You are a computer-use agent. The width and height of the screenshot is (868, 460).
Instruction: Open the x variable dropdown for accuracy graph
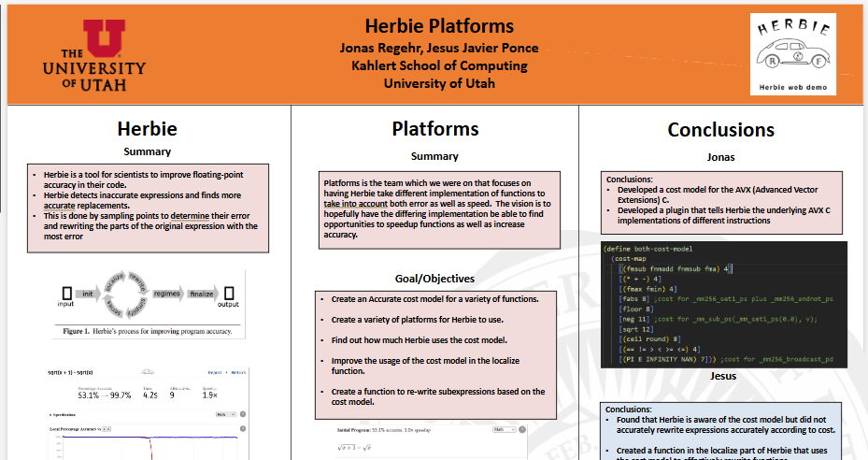coord(107,429)
